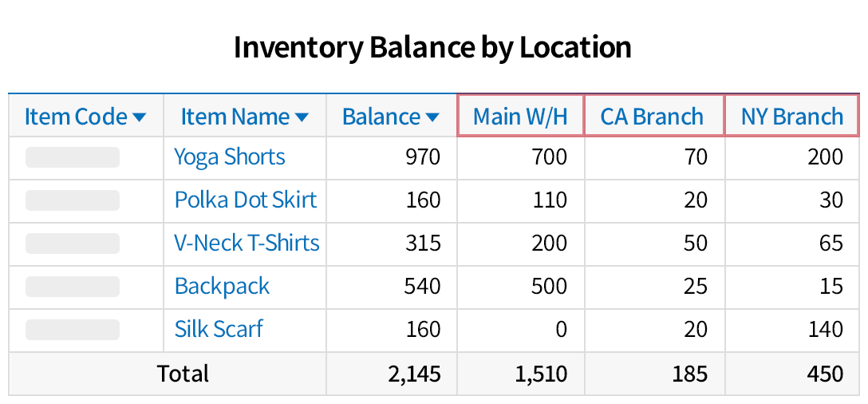Click Yoga Shorts balance value 970
868x404 pixels.
tap(421, 156)
